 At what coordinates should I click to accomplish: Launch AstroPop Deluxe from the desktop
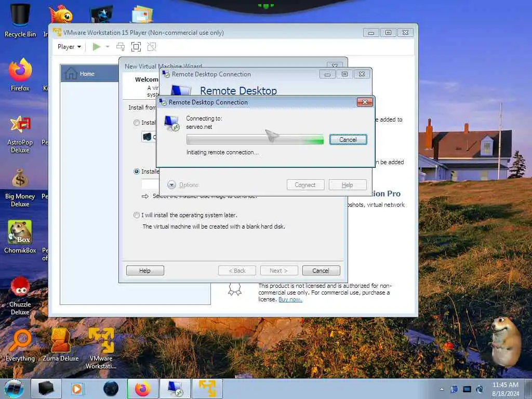click(20, 135)
